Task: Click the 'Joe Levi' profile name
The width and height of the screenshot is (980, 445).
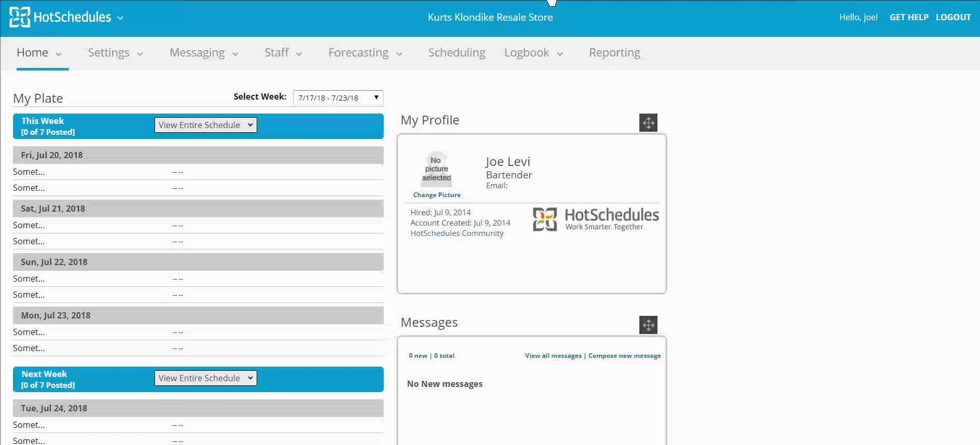Action: point(508,162)
